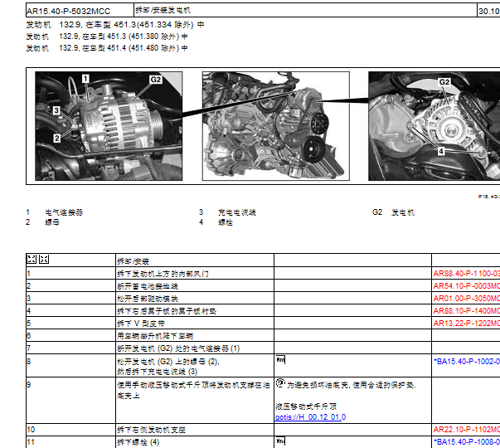The height and width of the screenshot is (448, 500).
Task: Click step 9 text about 千斤顶 supporting engine
Action: pos(193,390)
